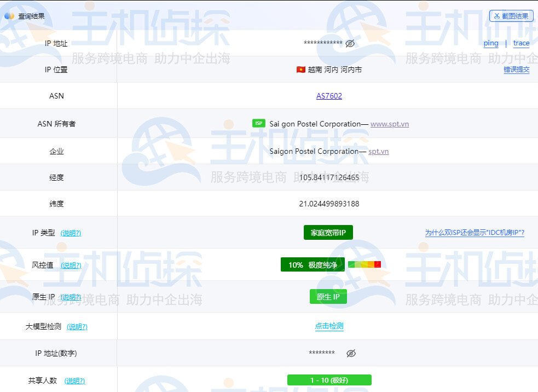
Task: Toggle the eye icon beside IP 地址(数字)
Action: tap(351, 353)
